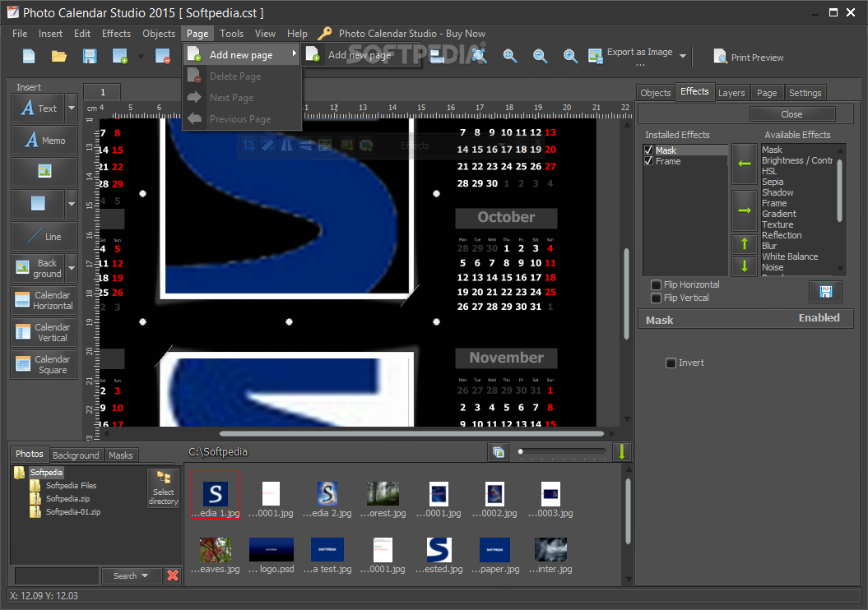
Task: Uncheck the Mask installed effect
Action: [x=649, y=150]
